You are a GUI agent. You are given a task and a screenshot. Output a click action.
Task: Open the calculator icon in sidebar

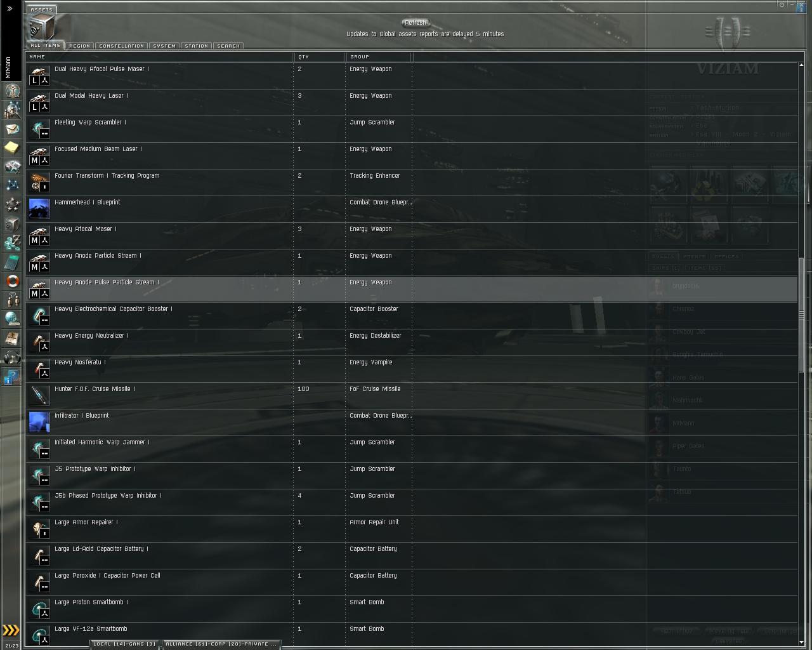[12, 262]
